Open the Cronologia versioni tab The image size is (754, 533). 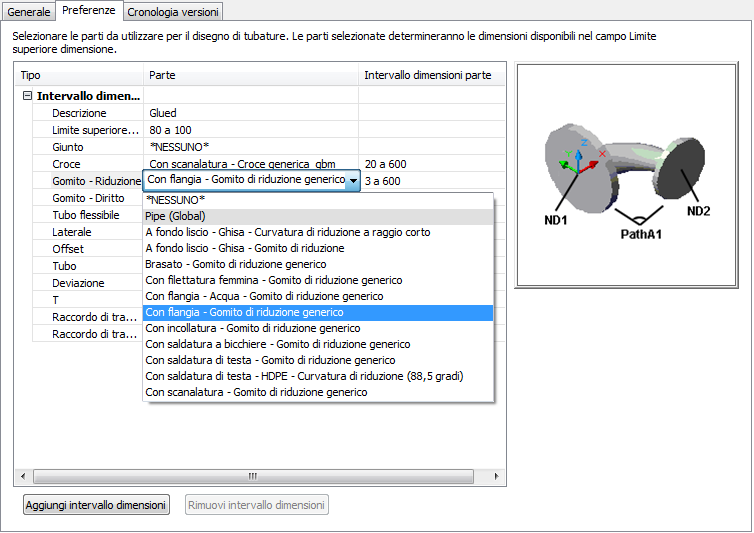pyautogui.click(x=173, y=12)
